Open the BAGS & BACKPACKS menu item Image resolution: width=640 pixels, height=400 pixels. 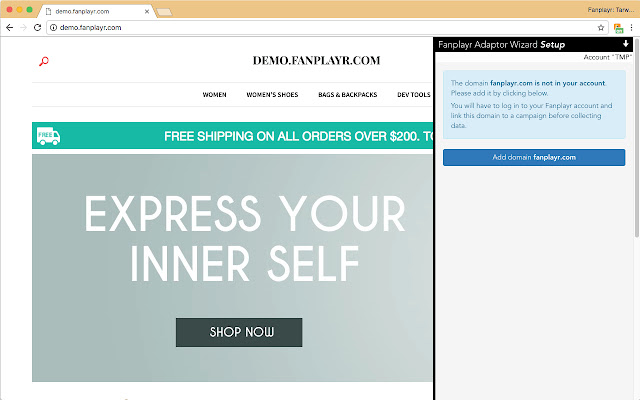tap(348, 95)
